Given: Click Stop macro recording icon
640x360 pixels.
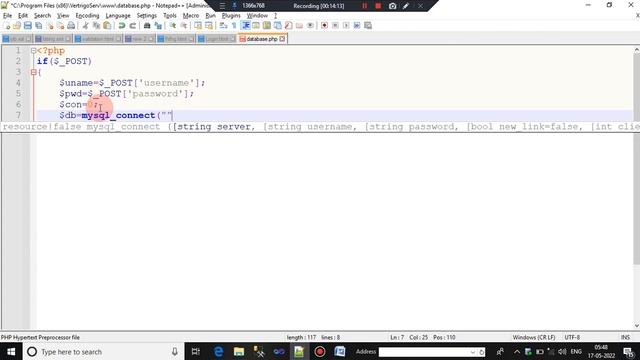Looking at the screenshot, I should click(x=335, y=25).
